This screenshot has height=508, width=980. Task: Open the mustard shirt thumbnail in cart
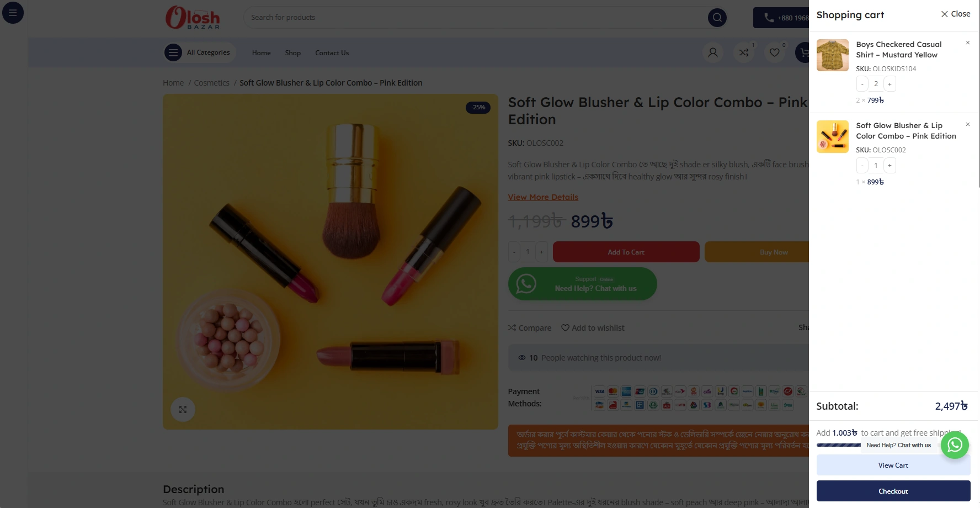pos(832,55)
